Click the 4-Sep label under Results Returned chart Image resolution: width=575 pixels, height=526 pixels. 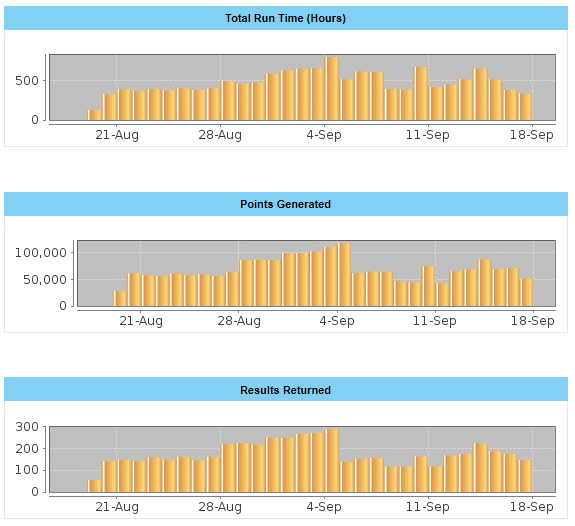coord(324,507)
